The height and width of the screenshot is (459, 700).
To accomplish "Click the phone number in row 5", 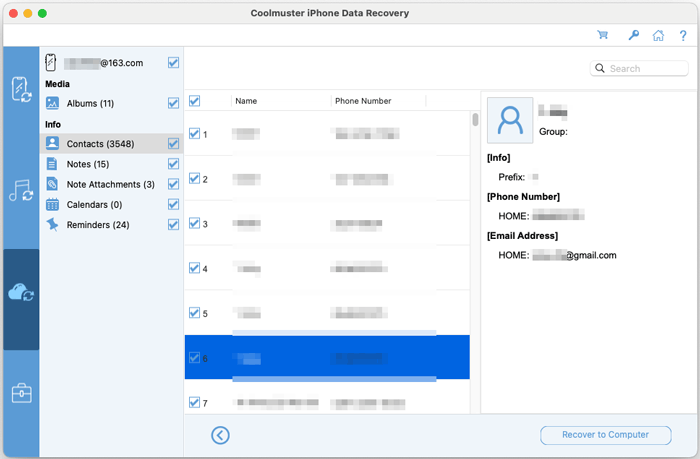I will [359, 313].
